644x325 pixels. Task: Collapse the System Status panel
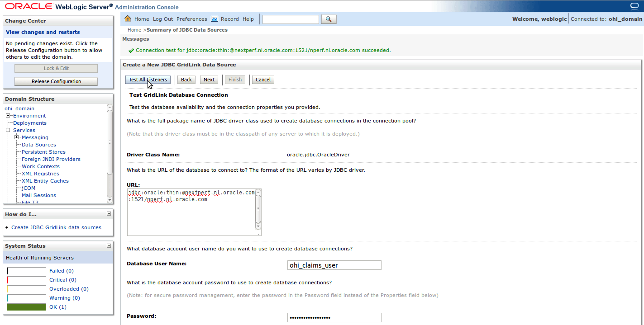pos(109,246)
